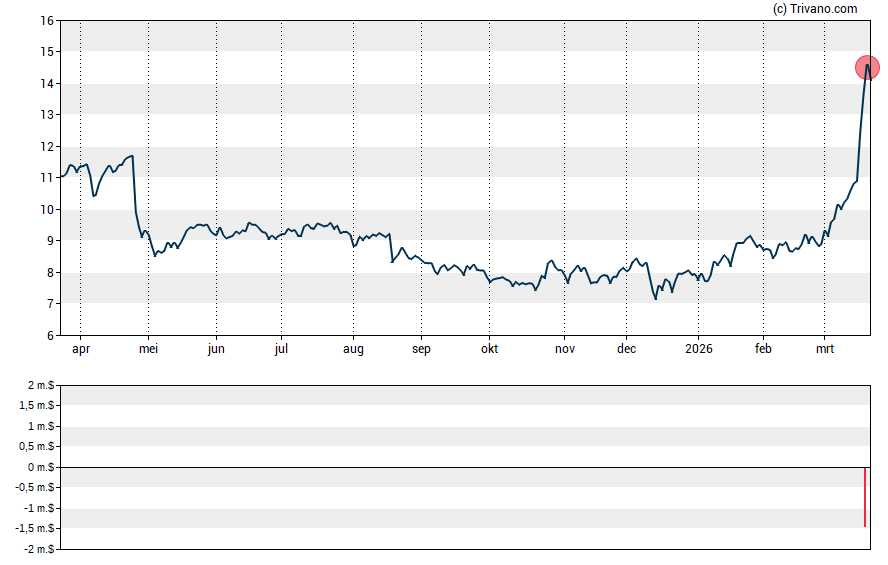Image resolution: width=888 pixels, height=565 pixels.
Task: Open the Trivano.com copyright link
Action: coord(815,9)
